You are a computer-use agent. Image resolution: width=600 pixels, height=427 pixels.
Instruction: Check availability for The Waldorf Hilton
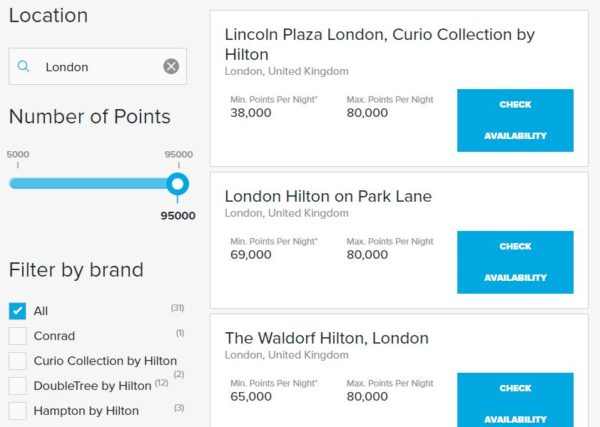coord(515,402)
